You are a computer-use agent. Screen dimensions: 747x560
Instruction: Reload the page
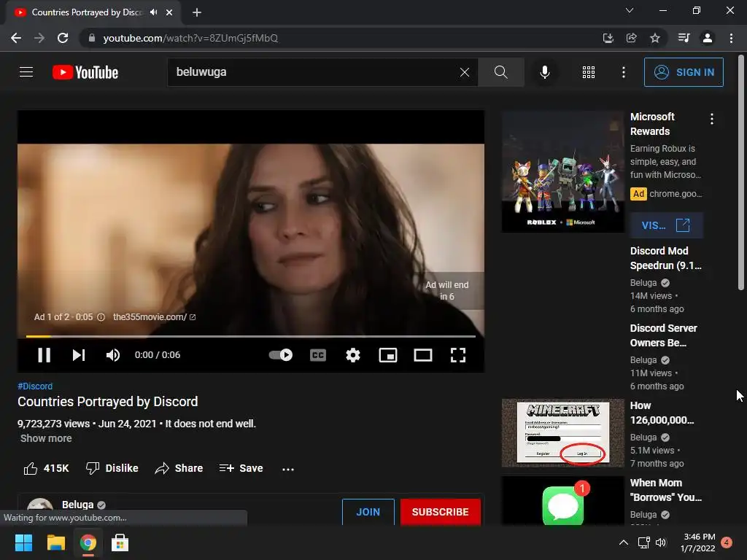(x=63, y=38)
